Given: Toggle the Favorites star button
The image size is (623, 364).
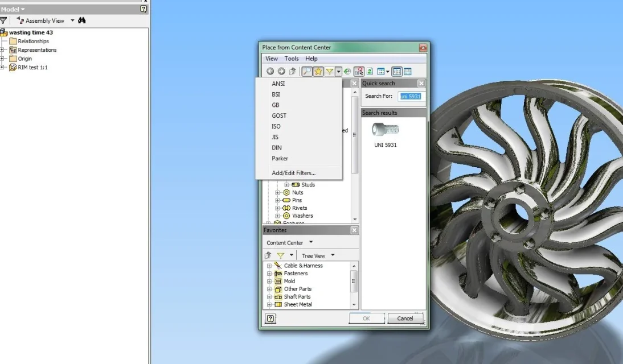Looking at the screenshot, I should point(318,72).
